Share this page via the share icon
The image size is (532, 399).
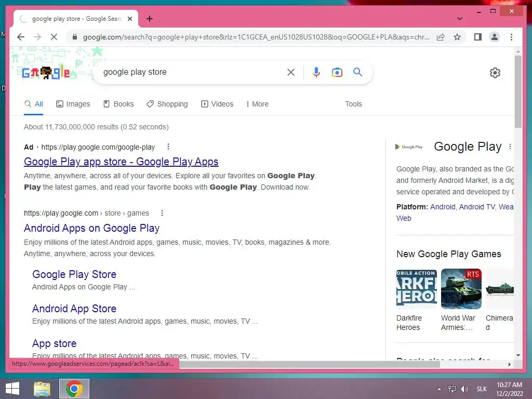pyautogui.click(x=441, y=37)
